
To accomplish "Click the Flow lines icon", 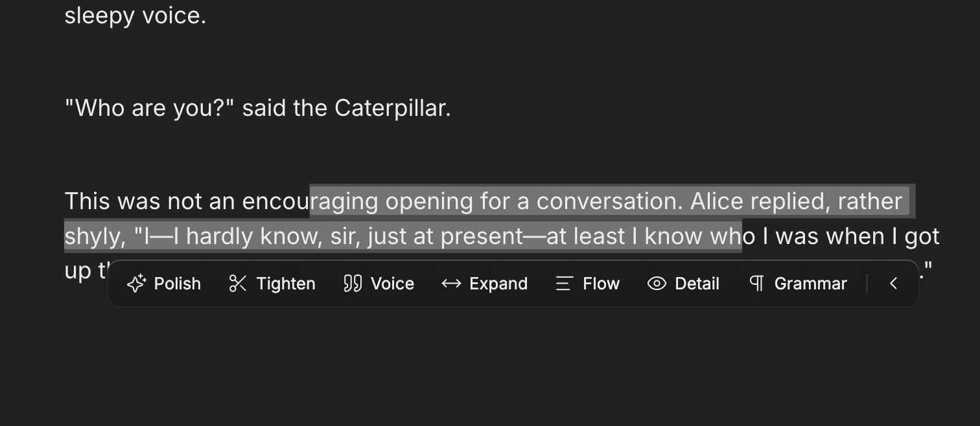I will coord(564,284).
